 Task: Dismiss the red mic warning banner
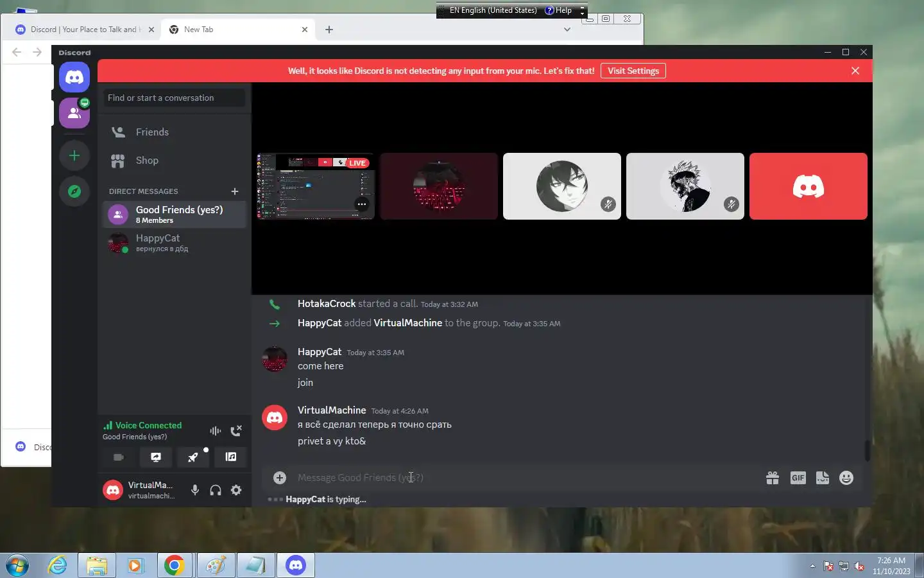(x=855, y=71)
